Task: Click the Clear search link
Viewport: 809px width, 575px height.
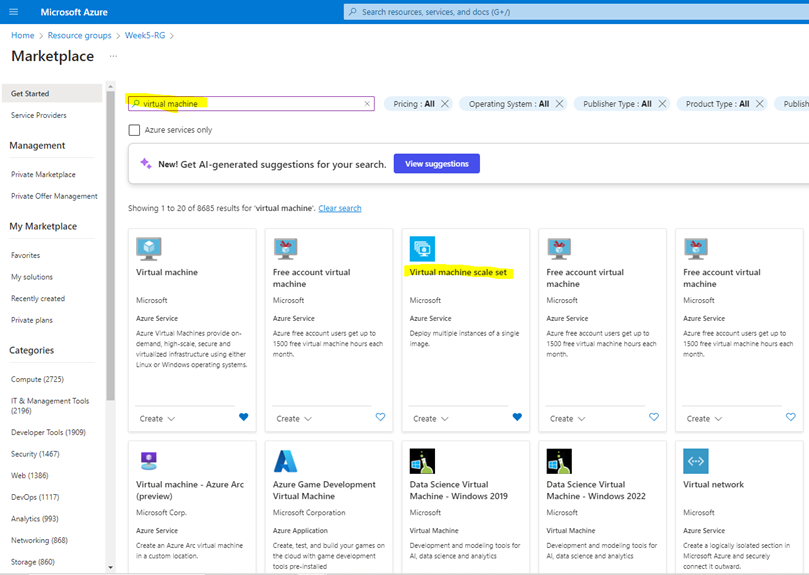Action: (x=340, y=208)
